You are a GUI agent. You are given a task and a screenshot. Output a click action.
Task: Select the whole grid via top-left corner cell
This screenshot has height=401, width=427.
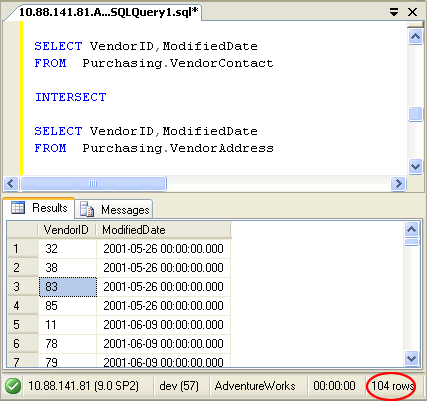coord(23,230)
